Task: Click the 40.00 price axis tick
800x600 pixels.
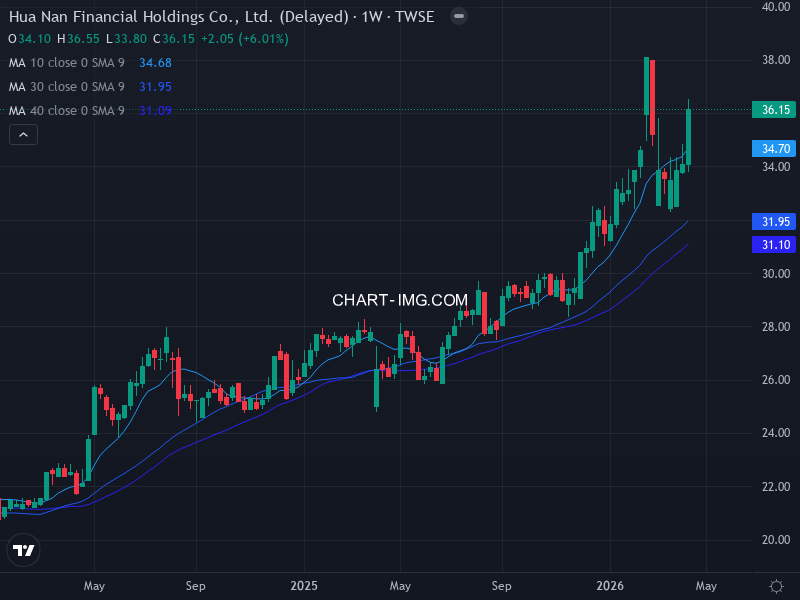Action: click(x=776, y=7)
